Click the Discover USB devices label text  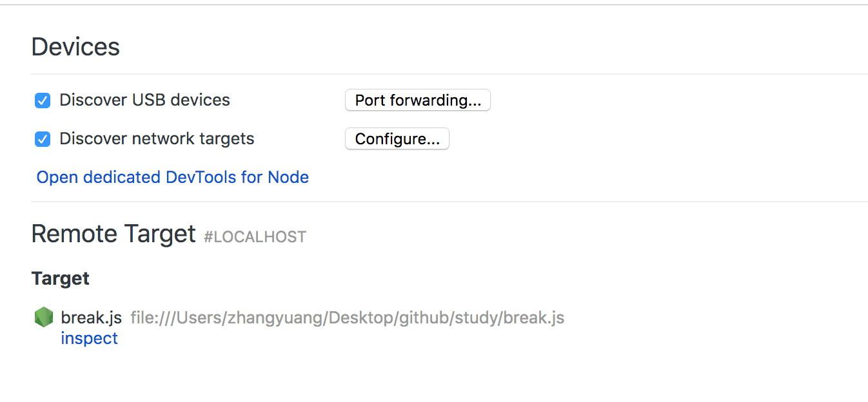(144, 100)
